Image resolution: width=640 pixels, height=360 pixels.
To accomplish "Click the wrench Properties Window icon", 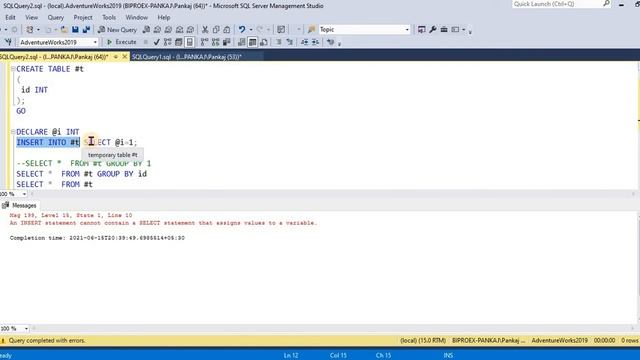I will click(x=433, y=29).
